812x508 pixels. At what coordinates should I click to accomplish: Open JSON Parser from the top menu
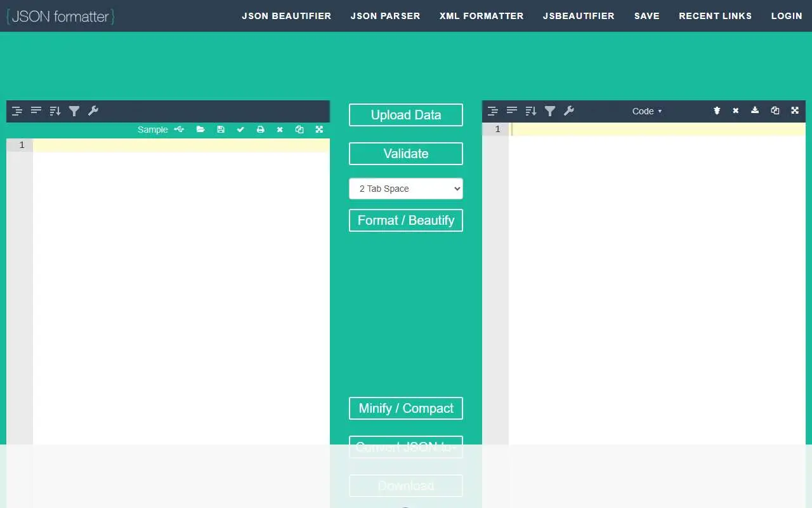386,16
